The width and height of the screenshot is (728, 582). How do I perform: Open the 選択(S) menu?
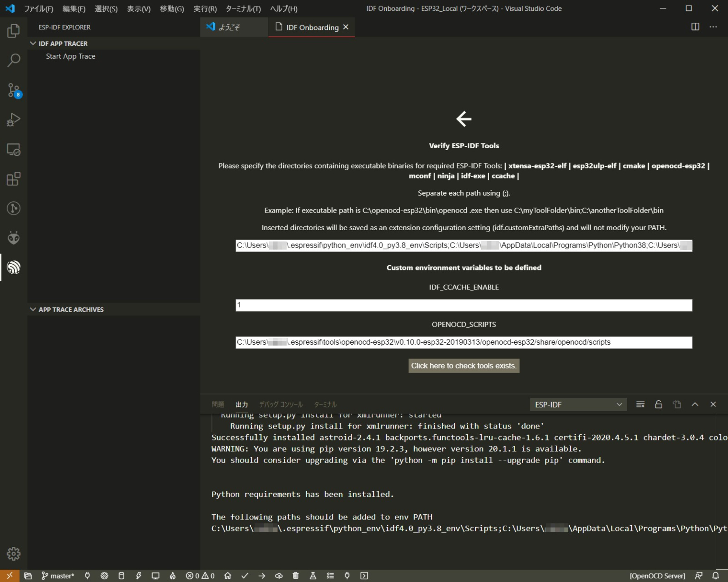tap(106, 9)
